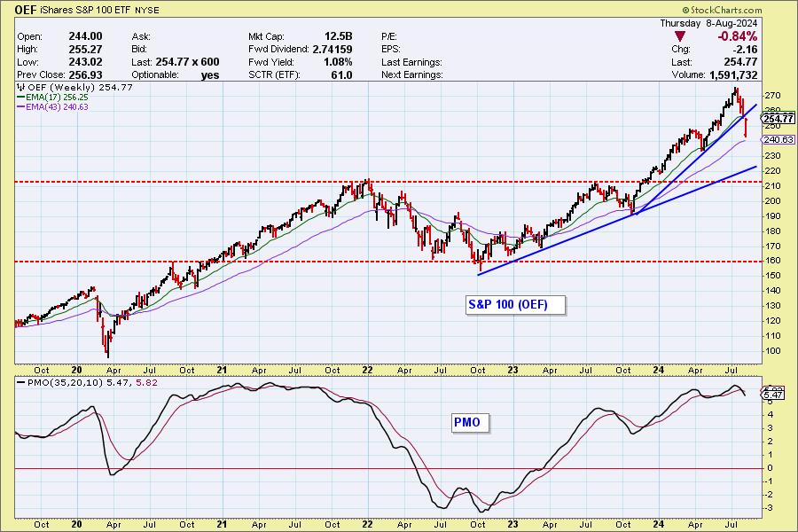Viewport: 798px width, 532px height.
Task: Click the -3 label on the PMO axis
Action: click(x=770, y=508)
